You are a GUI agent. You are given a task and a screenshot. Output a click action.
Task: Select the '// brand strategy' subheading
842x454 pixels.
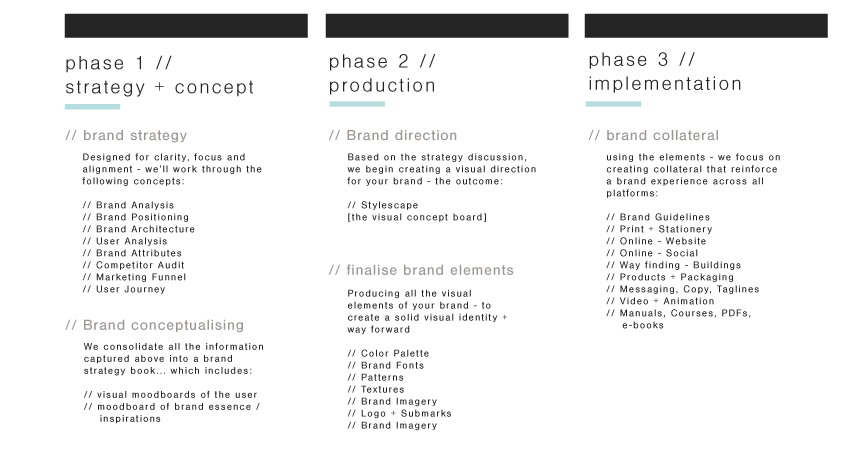tap(126, 135)
